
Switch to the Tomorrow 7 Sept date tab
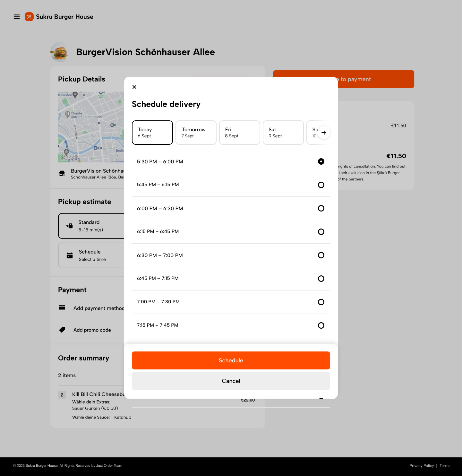[196, 133]
